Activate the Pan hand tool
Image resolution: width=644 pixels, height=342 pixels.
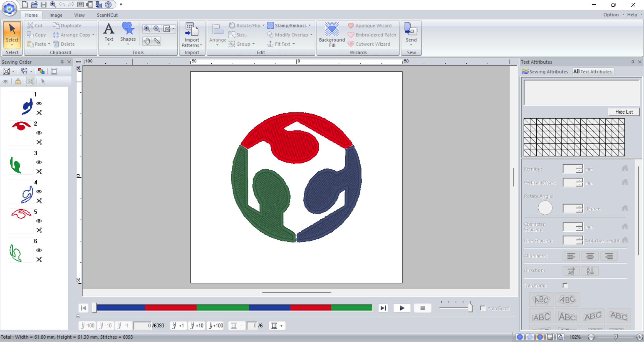147,41
